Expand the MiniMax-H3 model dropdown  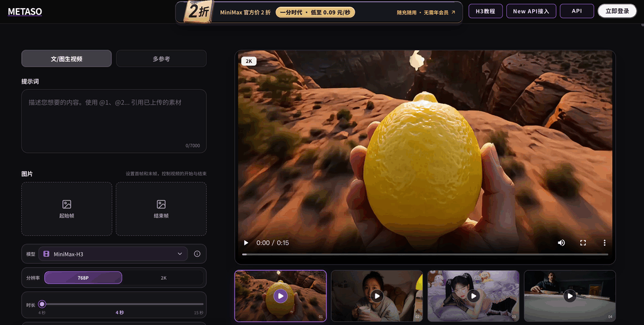point(113,254)
